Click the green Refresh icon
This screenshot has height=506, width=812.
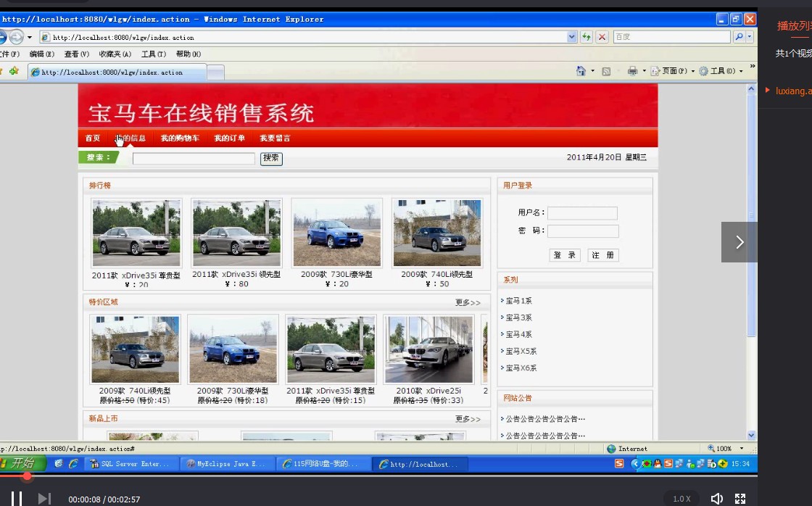coord(587,37)
